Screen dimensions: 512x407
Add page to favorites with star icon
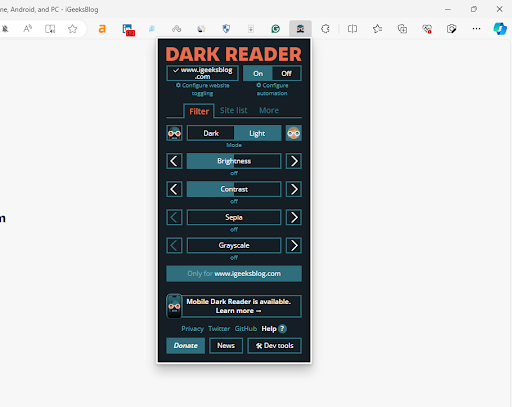point(72,29)
